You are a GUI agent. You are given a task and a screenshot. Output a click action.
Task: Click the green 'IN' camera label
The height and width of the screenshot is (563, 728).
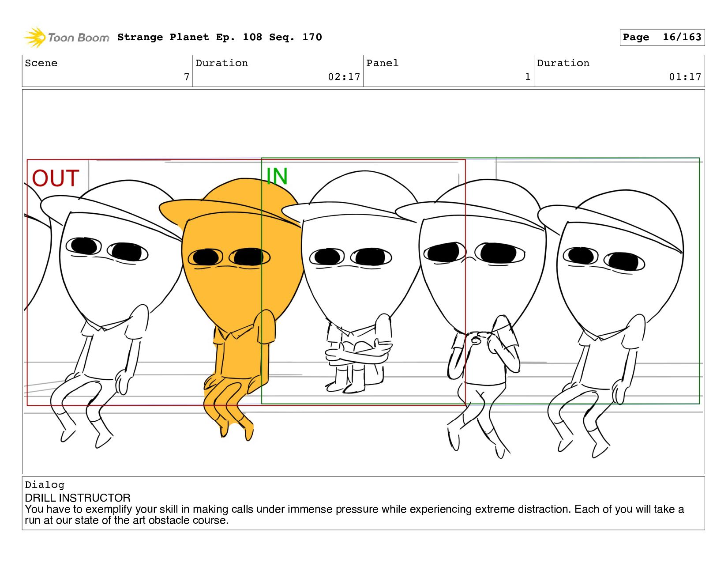[x=277, y=176]
